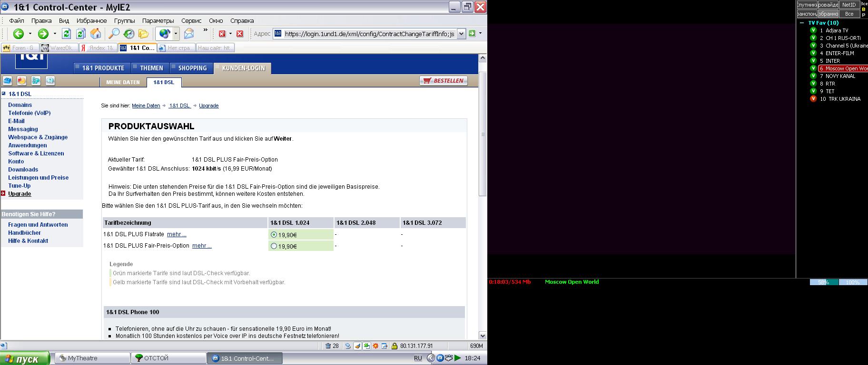Click the Mail envelope toolbar icon
The image size is (868, 365).
(189, 34)
